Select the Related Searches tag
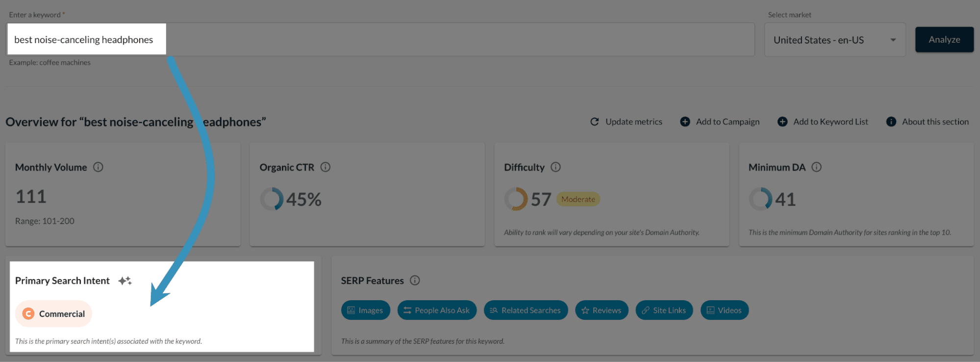 pos(525,310)
